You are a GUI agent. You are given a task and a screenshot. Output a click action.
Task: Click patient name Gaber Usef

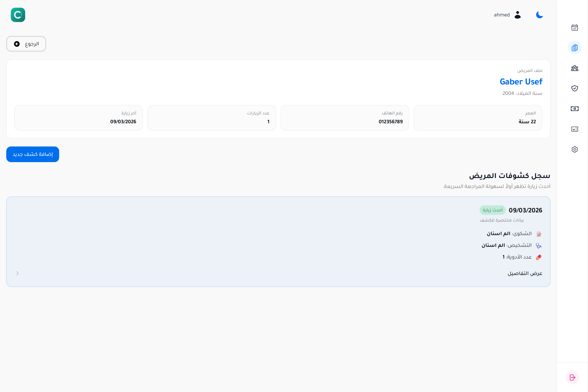(x=521, y=82)
